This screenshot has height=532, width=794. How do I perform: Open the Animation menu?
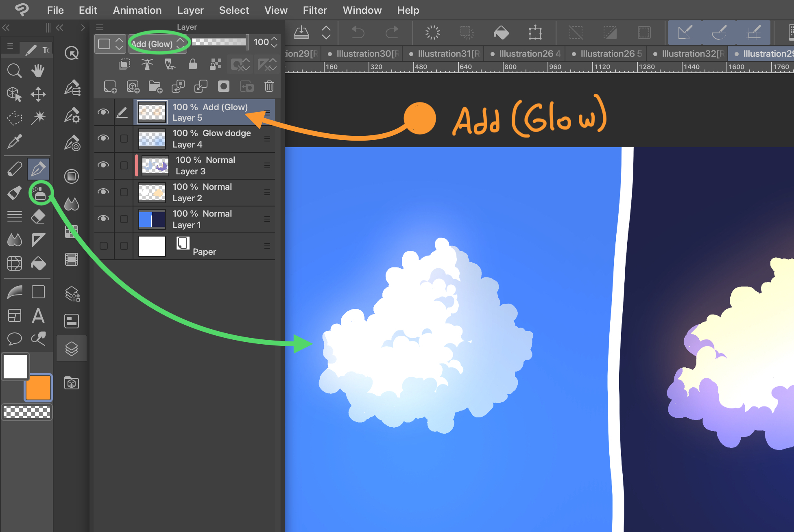click(137, 10)
